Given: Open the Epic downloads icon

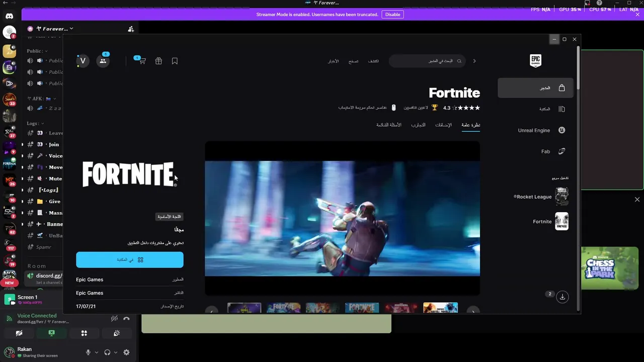Looking at the screenshot, I should (x=562, y=297).
